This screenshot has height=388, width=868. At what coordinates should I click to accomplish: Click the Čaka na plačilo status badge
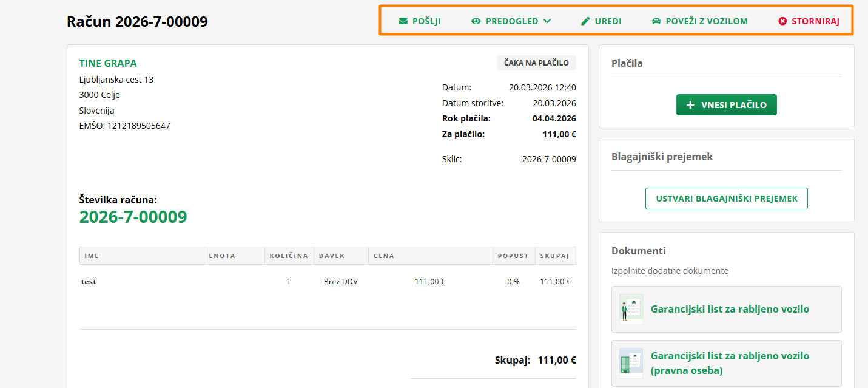click(x=536, y=63)
